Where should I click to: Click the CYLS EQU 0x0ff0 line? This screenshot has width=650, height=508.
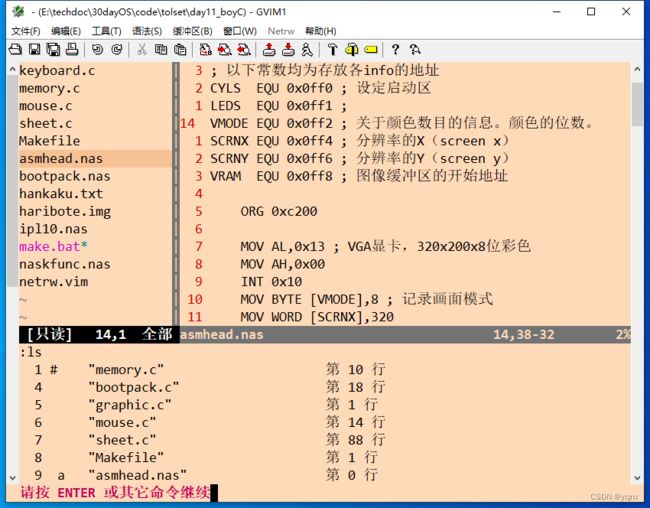coord(320,88)
